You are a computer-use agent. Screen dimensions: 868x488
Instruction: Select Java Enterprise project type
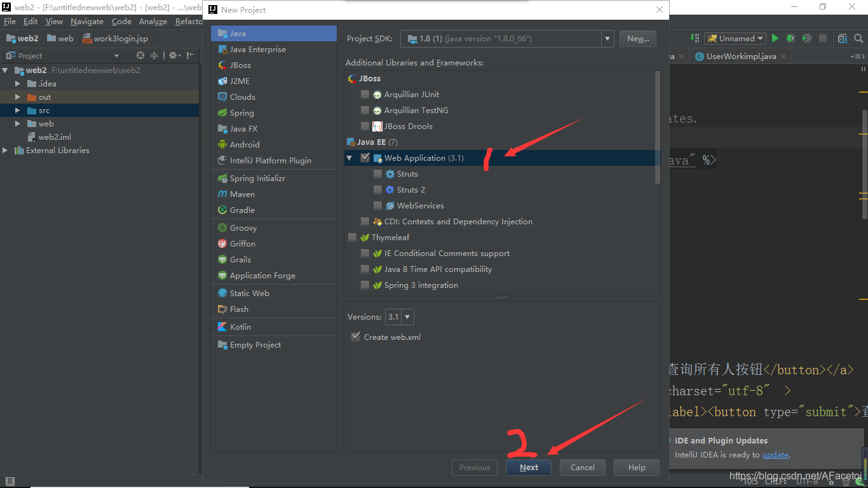(x=274, y=49)
